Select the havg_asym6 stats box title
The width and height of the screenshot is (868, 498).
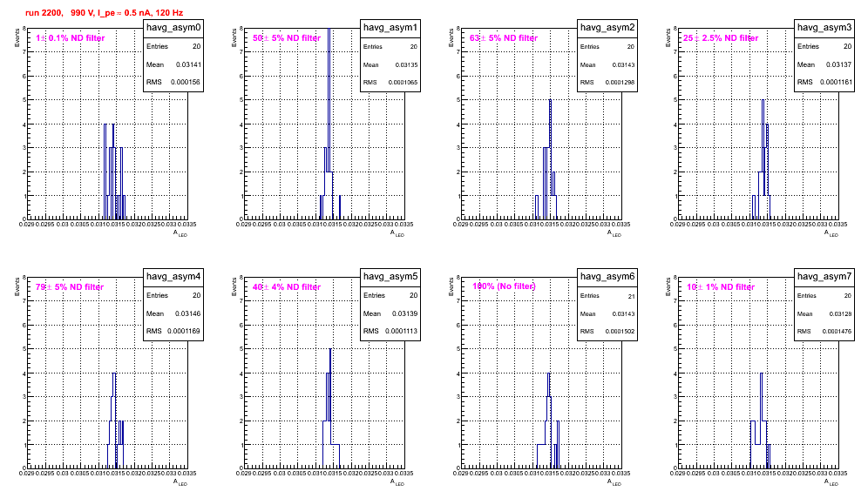pos(607,276)
